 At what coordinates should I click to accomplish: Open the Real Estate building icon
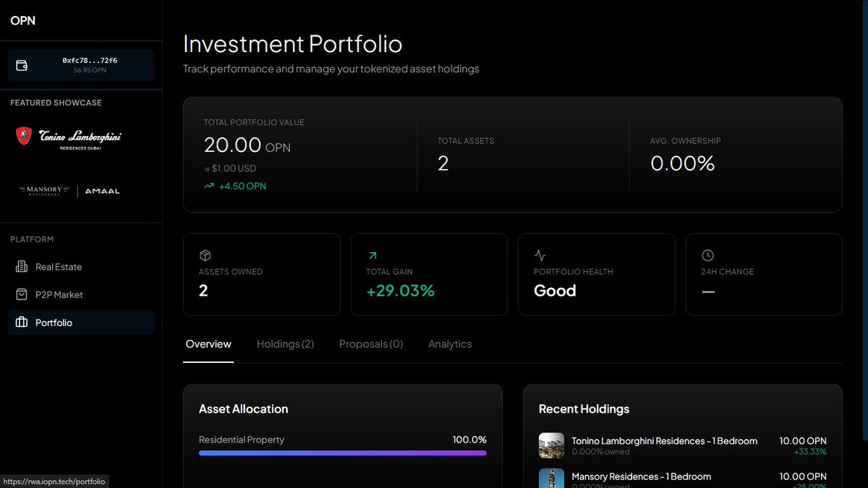(22, 267)
